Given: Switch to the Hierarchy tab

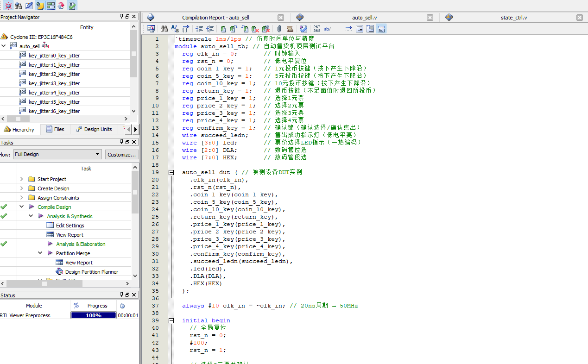Looking at the screenshot, I should pos(19,130).
